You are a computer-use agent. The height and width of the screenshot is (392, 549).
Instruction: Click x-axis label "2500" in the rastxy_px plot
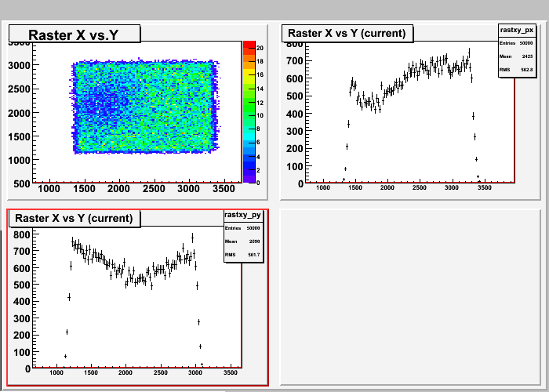click(x=420, y=187)
